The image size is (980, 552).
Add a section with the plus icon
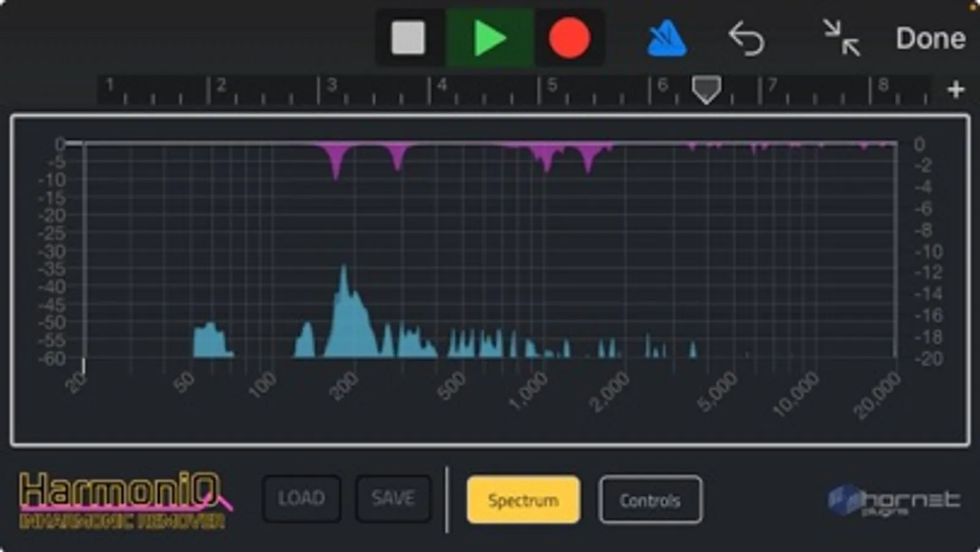pos(955,90)
